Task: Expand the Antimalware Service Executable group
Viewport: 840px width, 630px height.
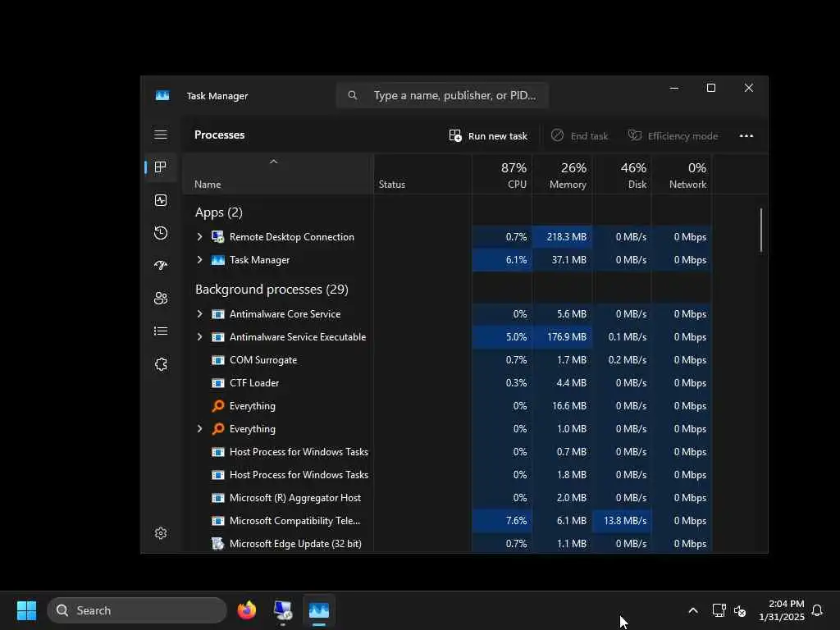Action: coord(199,337)
